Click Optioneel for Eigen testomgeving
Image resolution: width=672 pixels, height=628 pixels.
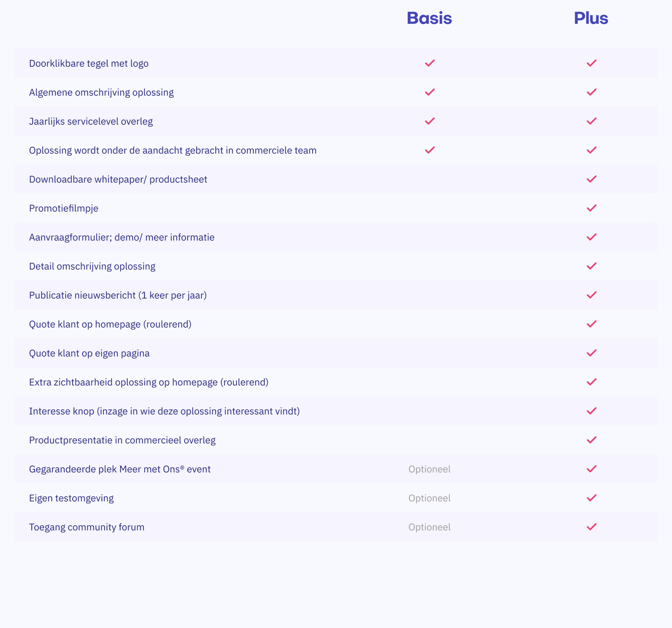point(429,498)
